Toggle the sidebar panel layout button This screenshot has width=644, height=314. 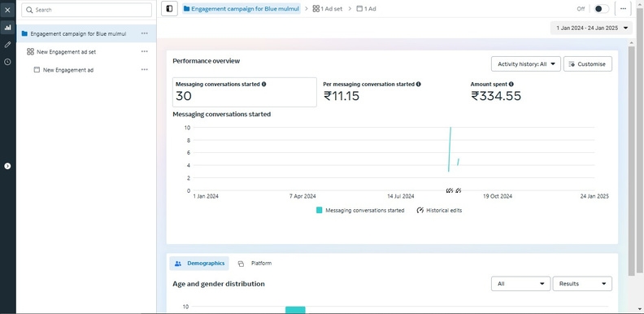click(169, 9)
